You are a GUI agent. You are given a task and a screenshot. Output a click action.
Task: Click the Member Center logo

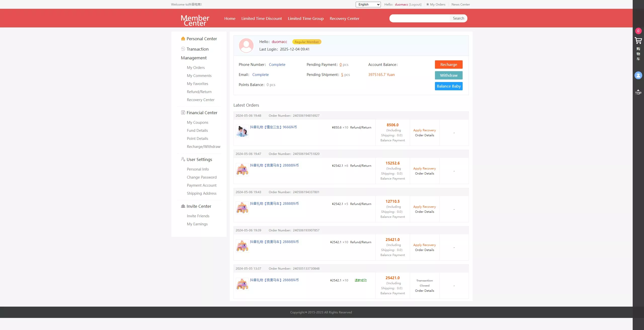coord(195,20)
